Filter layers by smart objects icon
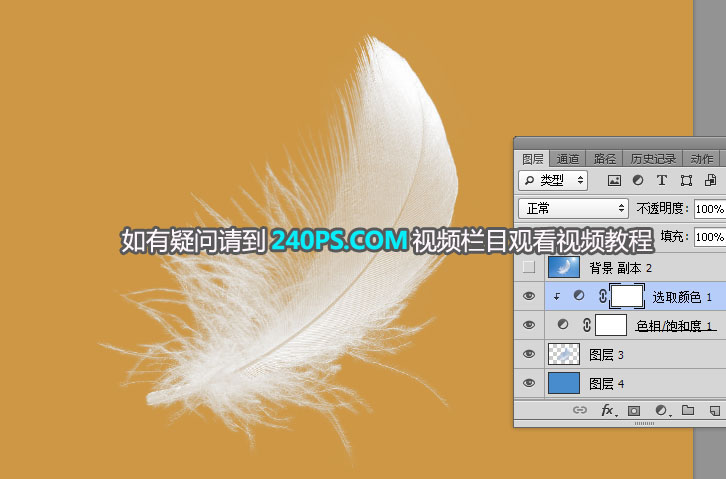This screenshot has width=726, height=479. point(710,180)
